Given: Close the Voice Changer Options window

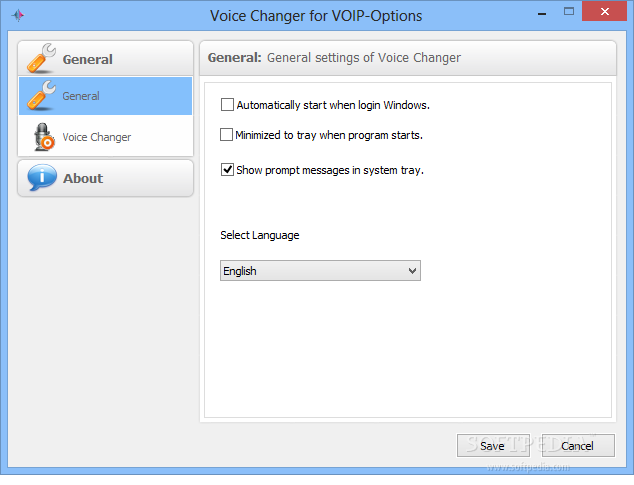Looking at the screenshot, I should (604, 11).
